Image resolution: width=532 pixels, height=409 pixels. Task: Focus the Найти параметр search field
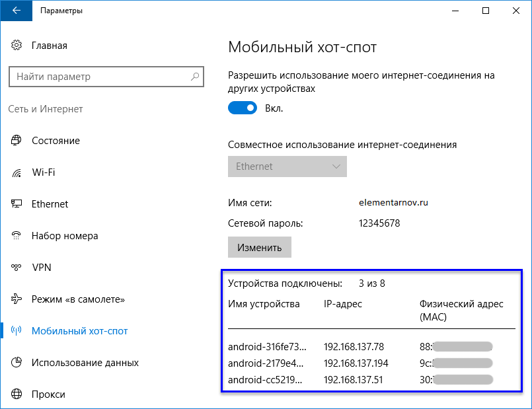99,77
